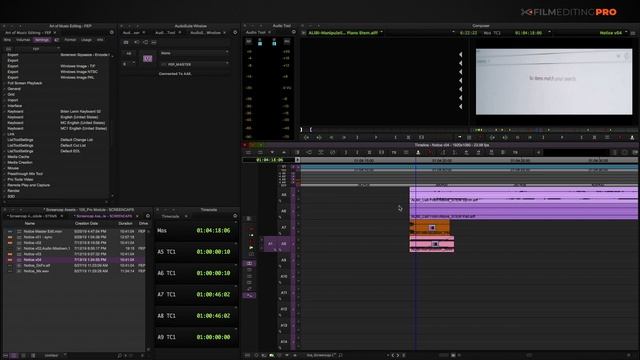Image resolution: width=640 pixels, height=360 pixels.
Task: Switch to the Volumes tab
Action: click(23, 40)
